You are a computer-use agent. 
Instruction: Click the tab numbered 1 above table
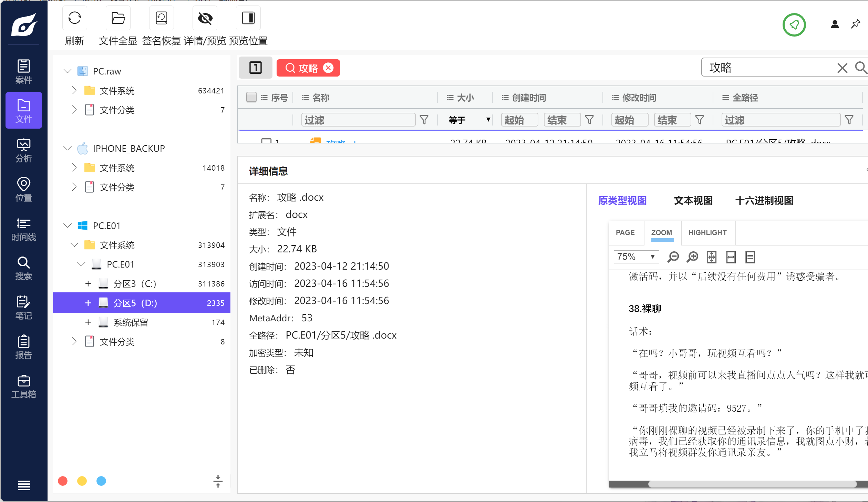(255, 67)
